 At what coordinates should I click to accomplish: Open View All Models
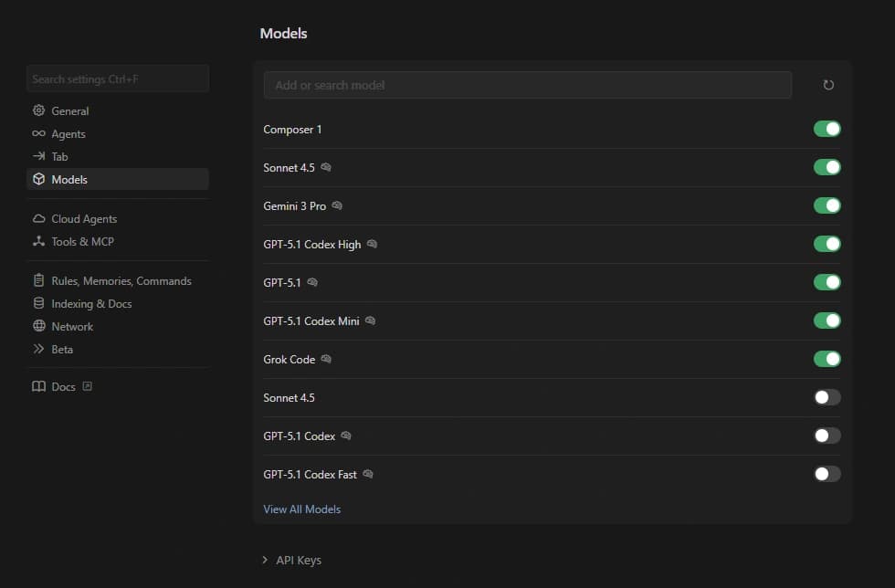[301, 509]
